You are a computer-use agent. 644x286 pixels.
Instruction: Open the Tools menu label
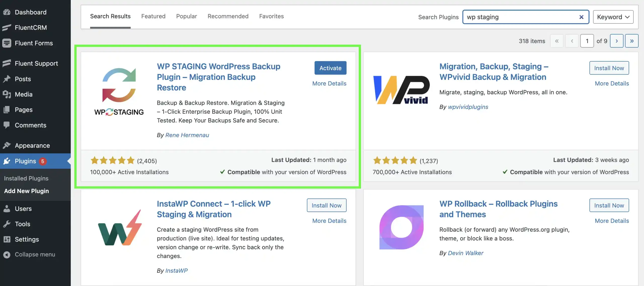pos(22,224)
